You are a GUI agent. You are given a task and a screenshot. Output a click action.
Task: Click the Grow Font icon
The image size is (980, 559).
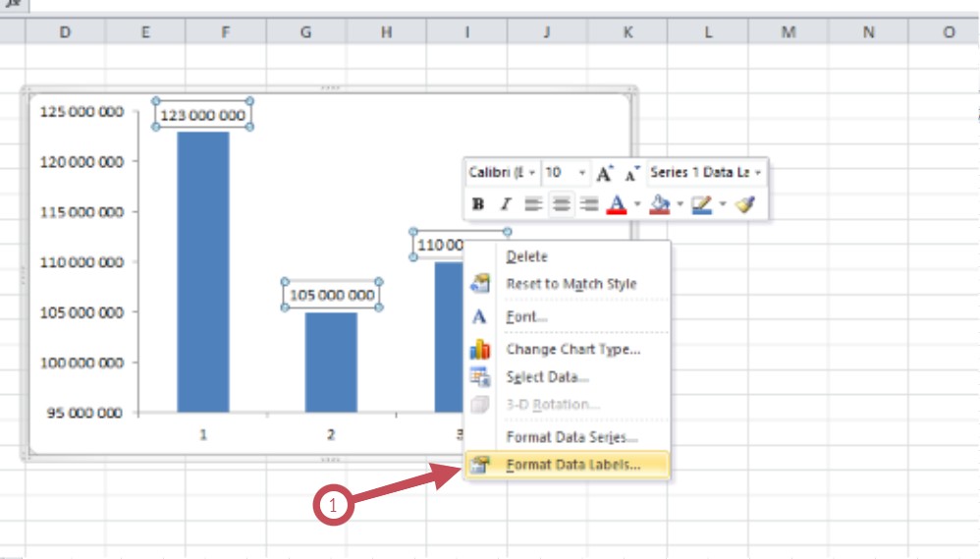pos(605,173)
